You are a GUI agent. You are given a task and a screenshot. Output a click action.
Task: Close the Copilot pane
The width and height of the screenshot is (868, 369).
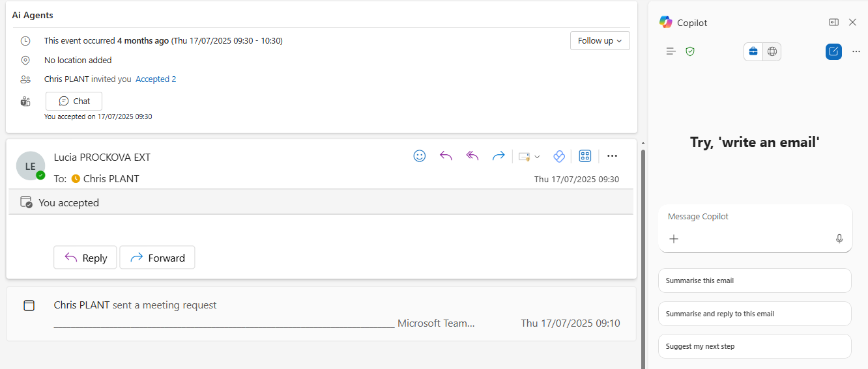click(852, 22)
